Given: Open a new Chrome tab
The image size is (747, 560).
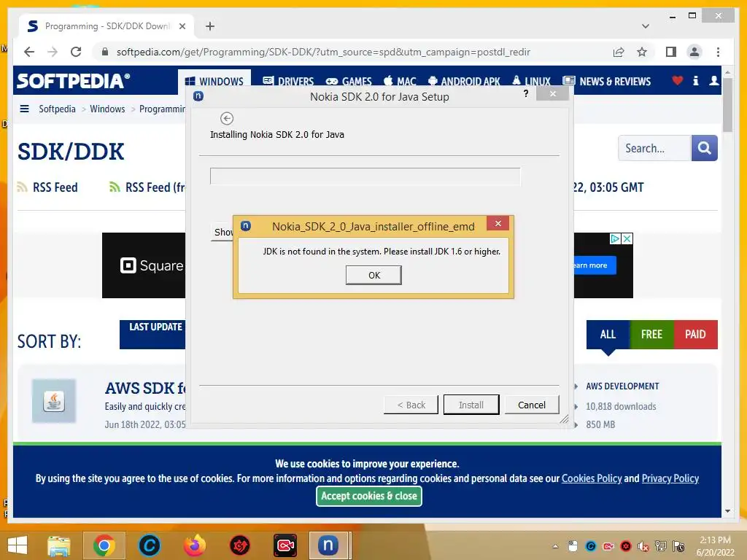Looking at the screenshot, I should pos(210,26).
